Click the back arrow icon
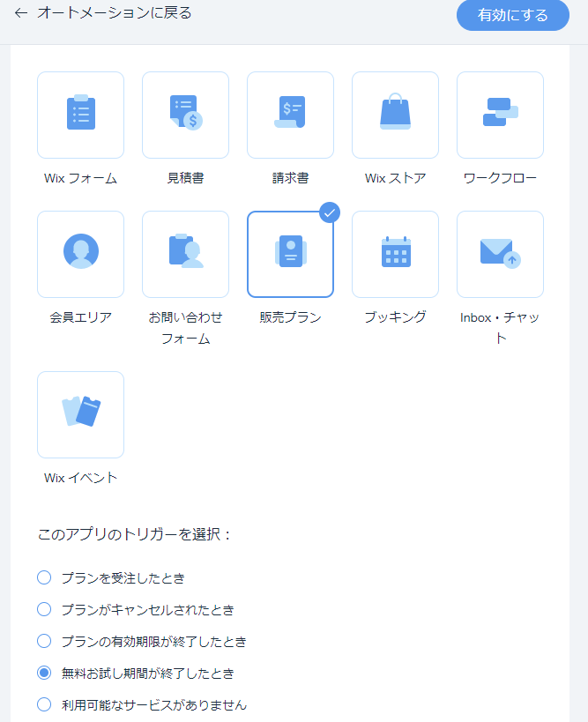588x722 pixels. pos(21,13)
